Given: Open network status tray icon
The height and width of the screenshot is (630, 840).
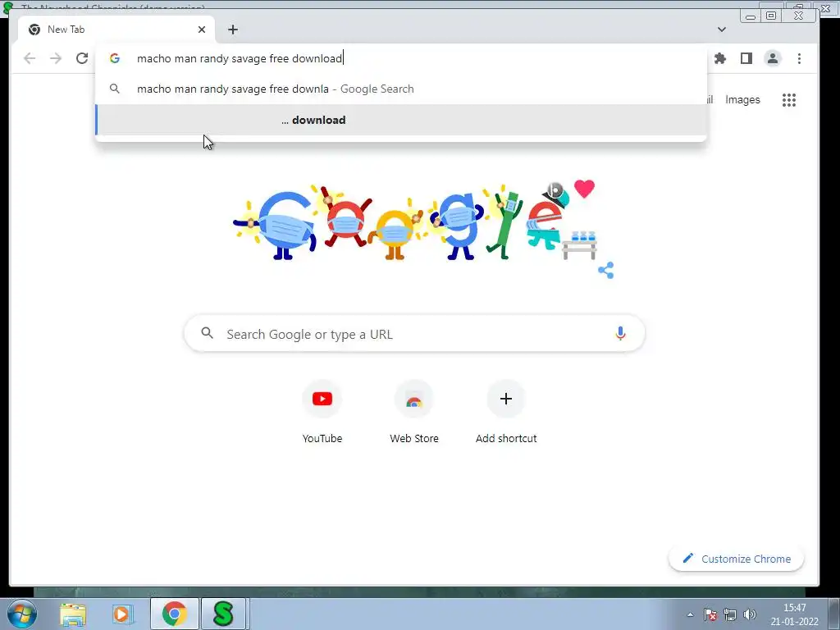Looking at the screenshot, I should [729, 614].
